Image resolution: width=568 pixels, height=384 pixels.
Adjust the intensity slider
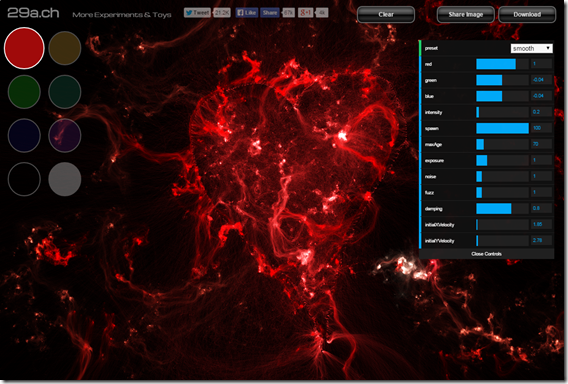tap(502, 112)
